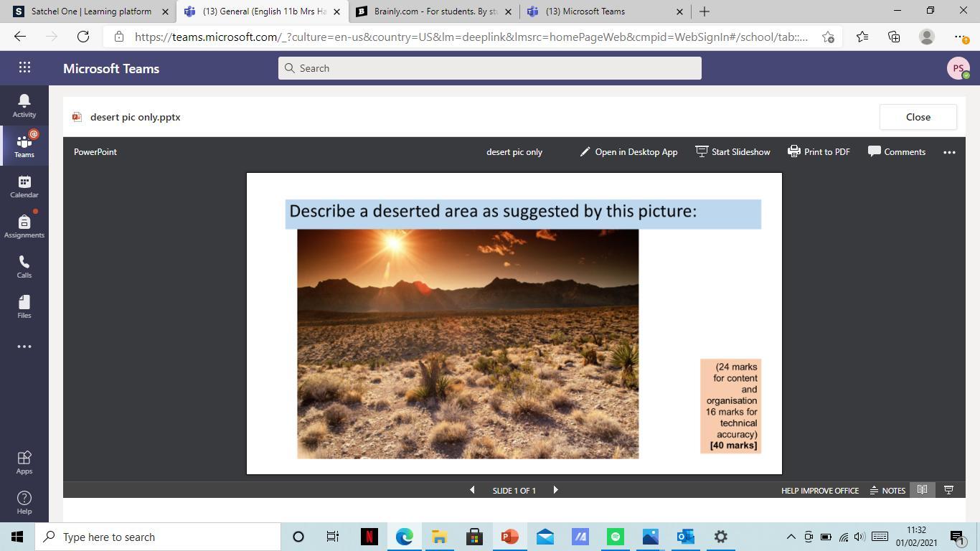Screen dimensions: 980x551
Task: Print the presentation to PDF
Action: (x=819, y=151)
